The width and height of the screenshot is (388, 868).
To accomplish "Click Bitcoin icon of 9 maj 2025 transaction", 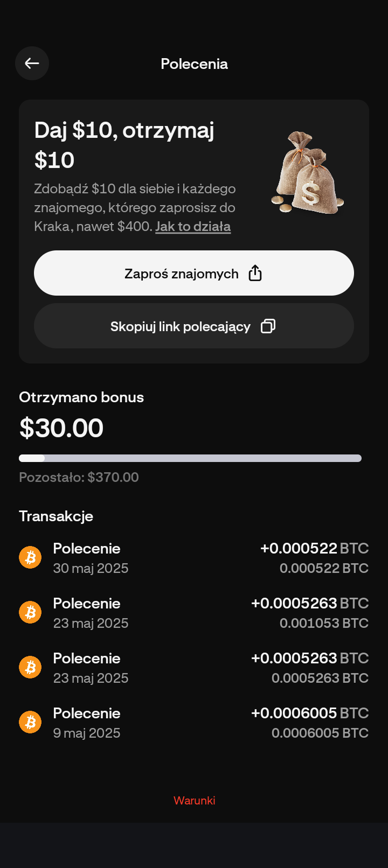I will tap(31, 722).
